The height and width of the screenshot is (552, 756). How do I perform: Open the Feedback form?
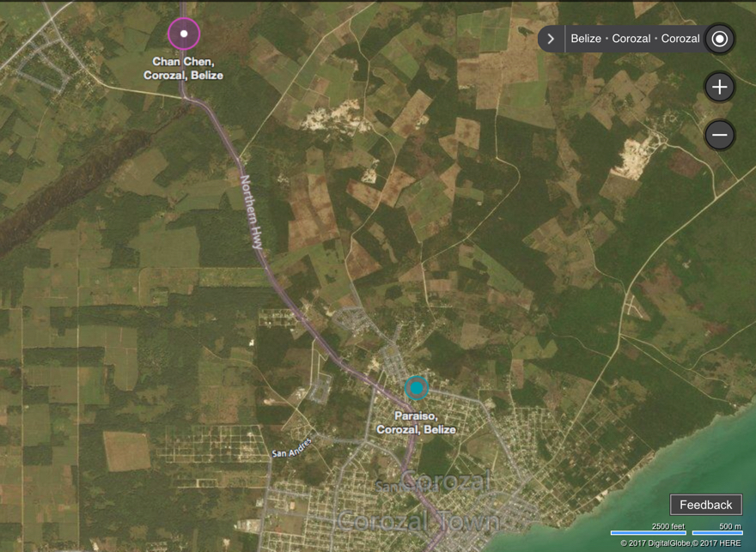(x=705, y=505)
